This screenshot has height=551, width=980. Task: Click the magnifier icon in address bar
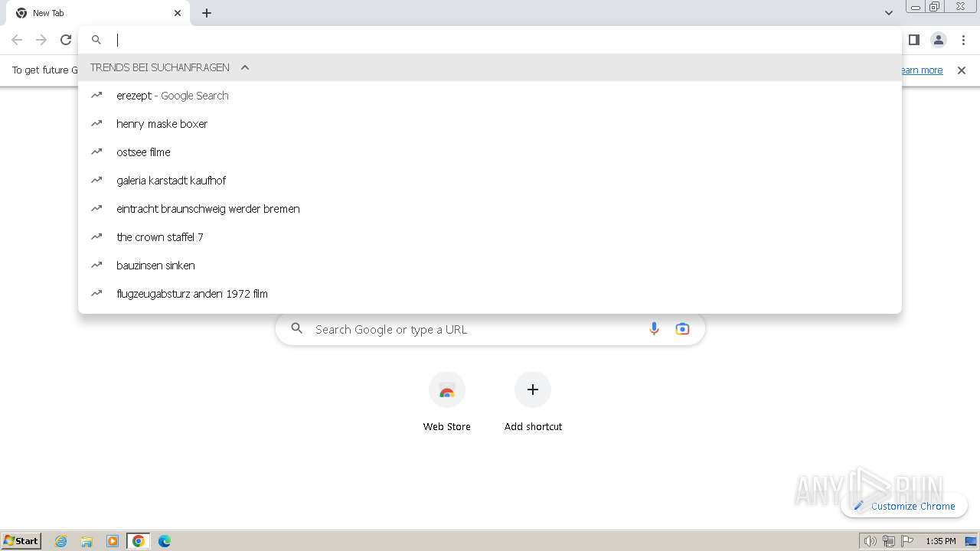(96, 40)
